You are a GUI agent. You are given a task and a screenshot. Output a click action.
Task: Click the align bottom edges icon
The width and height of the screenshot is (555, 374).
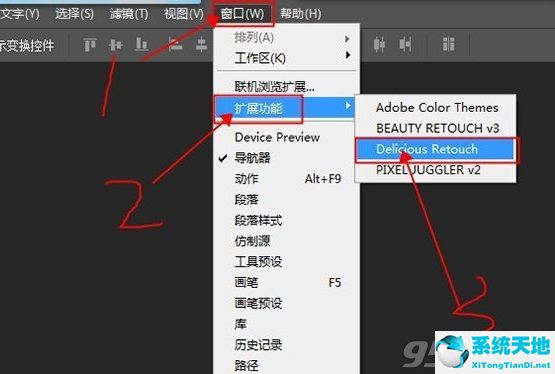(142, 45)
